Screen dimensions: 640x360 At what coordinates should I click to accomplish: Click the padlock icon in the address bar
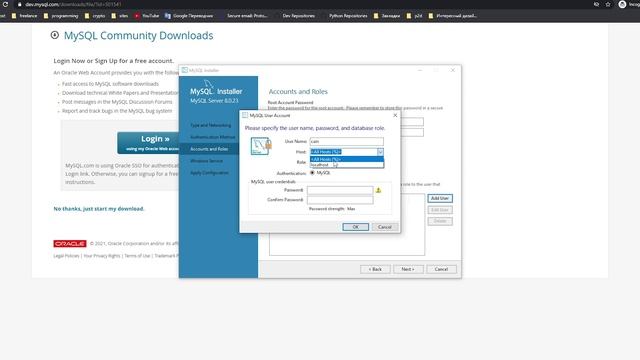pos(19,4)
